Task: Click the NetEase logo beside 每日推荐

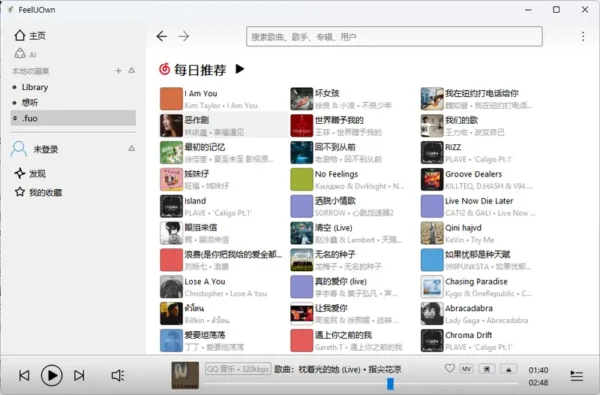Action: click(x=165, y=69)
